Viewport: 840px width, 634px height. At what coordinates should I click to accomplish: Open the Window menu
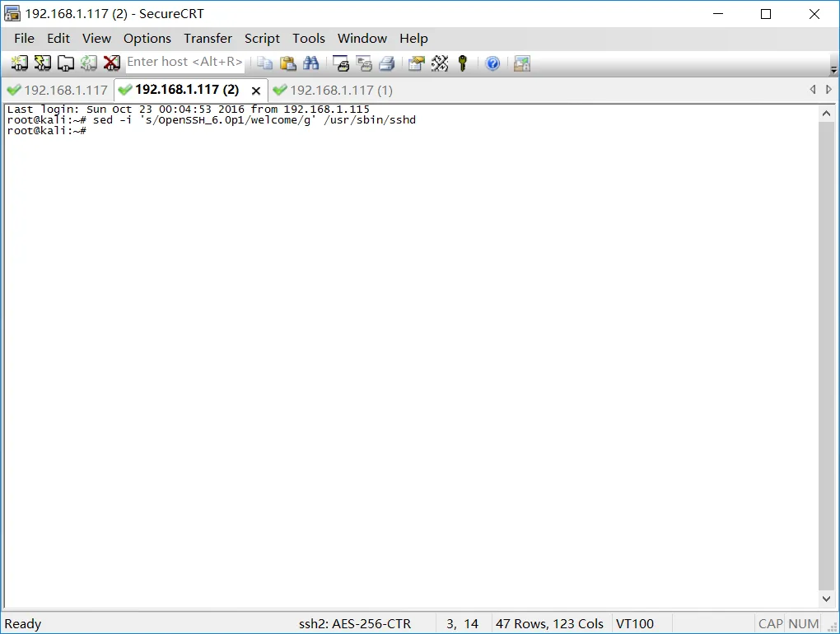click(x=362, y=39)
